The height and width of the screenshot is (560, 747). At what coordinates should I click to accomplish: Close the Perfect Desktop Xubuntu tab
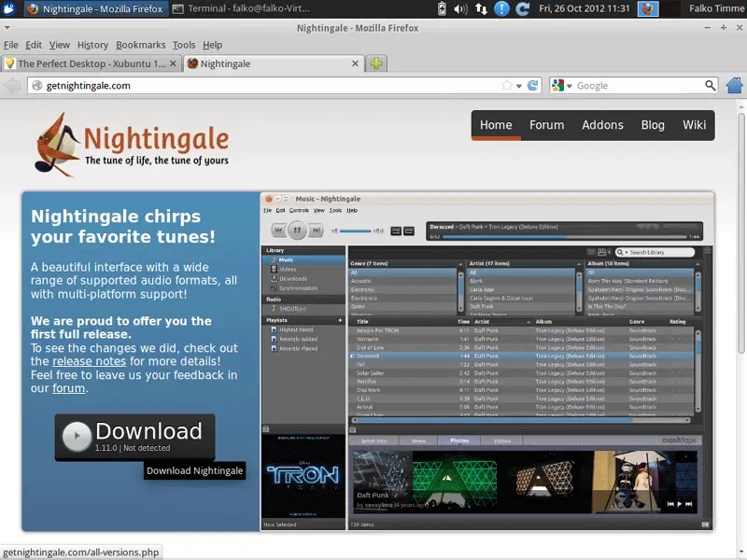coord(173,63)
